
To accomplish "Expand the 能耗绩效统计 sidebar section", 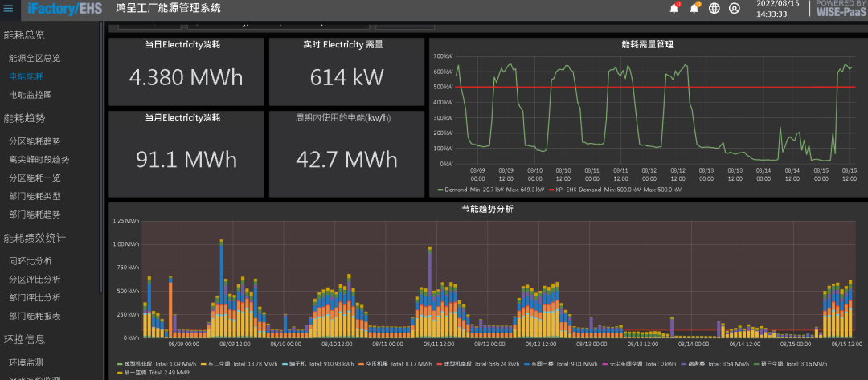I will pos(35,238).
